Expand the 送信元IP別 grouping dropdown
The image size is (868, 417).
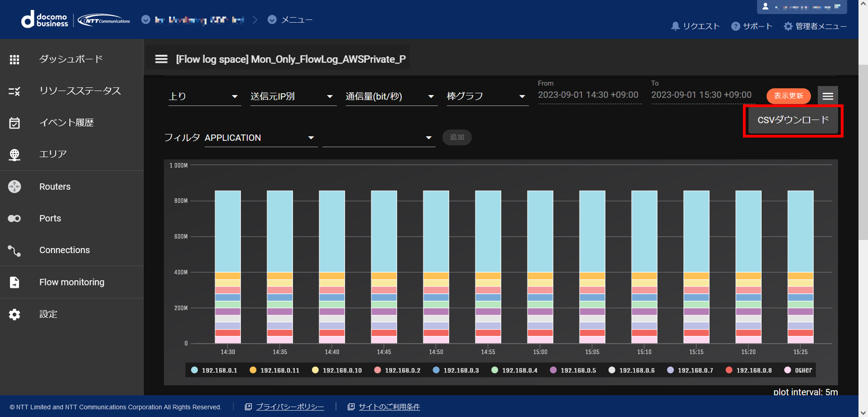tap(293, 97)
